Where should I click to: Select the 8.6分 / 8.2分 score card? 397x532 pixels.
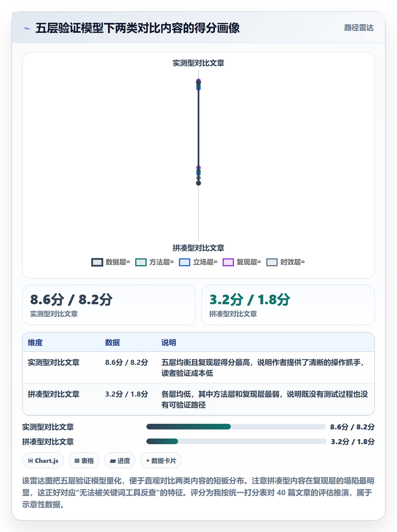coord(109,305)
